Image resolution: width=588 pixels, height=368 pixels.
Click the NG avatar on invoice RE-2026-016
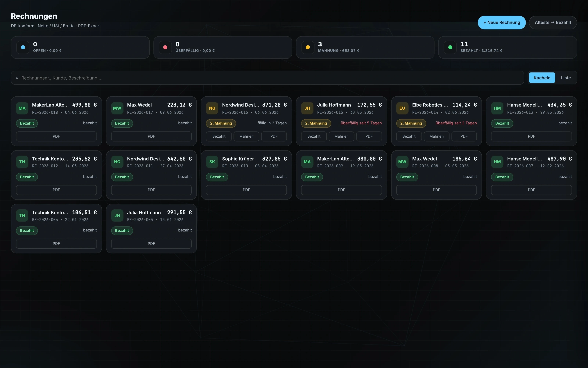coord(212,108)
